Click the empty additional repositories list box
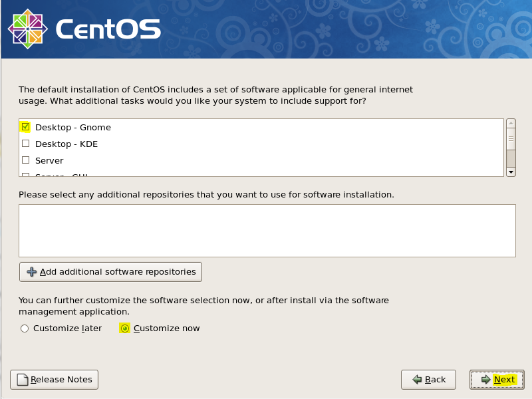This screenshot has width=532, height=399. pyautogui.click(x=267, y=231)
